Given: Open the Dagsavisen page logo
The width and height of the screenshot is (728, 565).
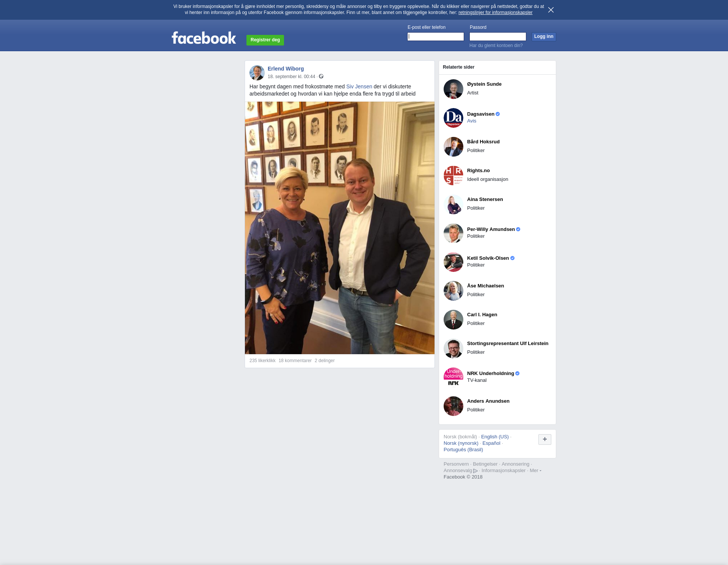Looking at the screenshot, I should (x=453, y=118).
